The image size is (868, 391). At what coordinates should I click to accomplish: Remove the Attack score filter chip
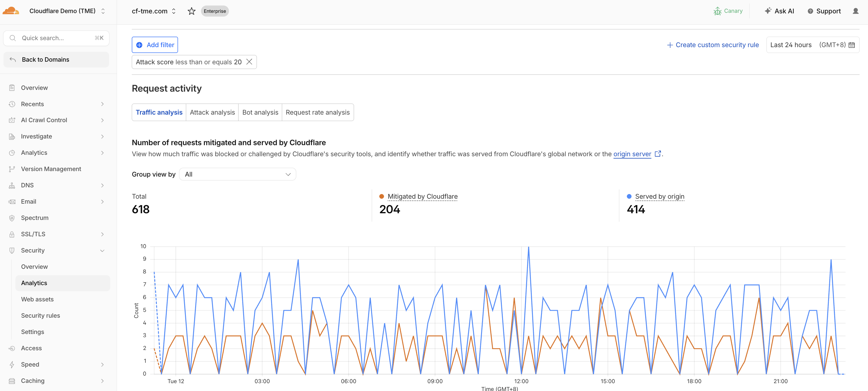[x=249, y=62]
